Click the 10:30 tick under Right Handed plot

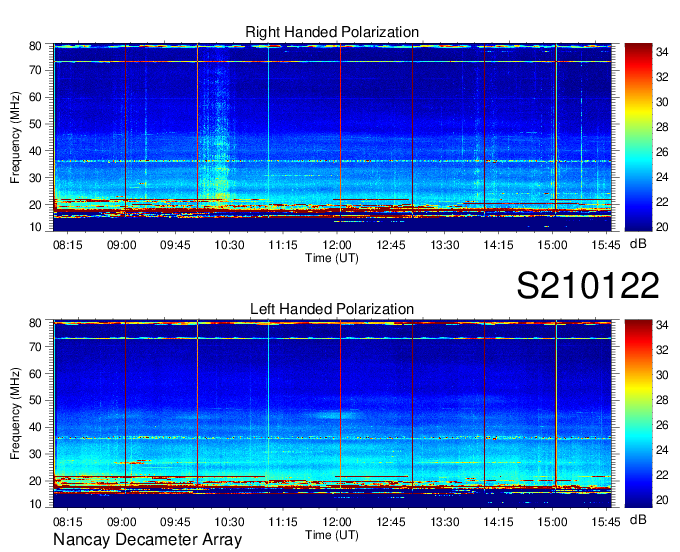tap(229, 245)
